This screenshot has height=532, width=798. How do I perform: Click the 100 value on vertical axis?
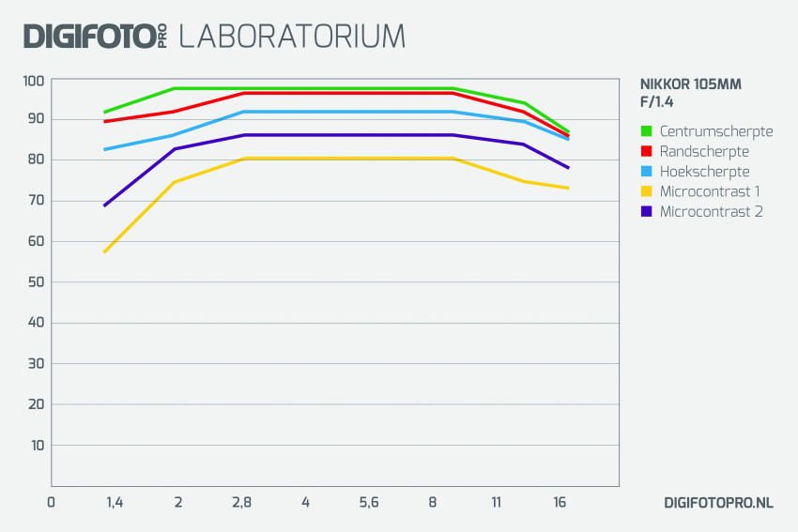[34, 81]
